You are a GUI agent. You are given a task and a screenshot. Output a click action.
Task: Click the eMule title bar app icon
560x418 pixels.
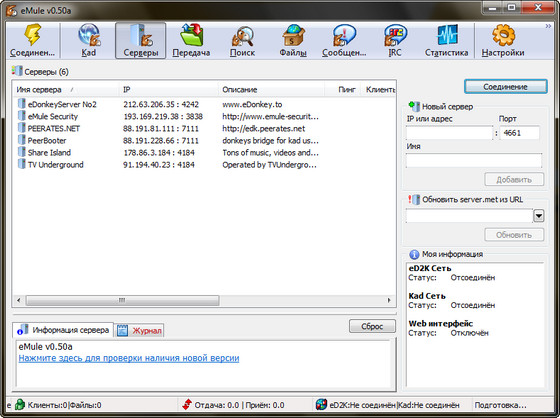point(11,10)
